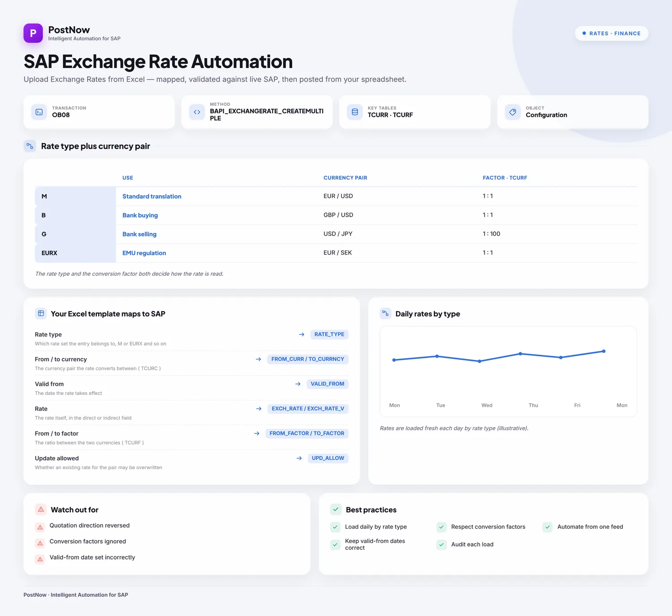Viewport: 672px width, 616px height.
Task: Click check icon for 'Automate from one feed'
Action: (x=547, y=527)
